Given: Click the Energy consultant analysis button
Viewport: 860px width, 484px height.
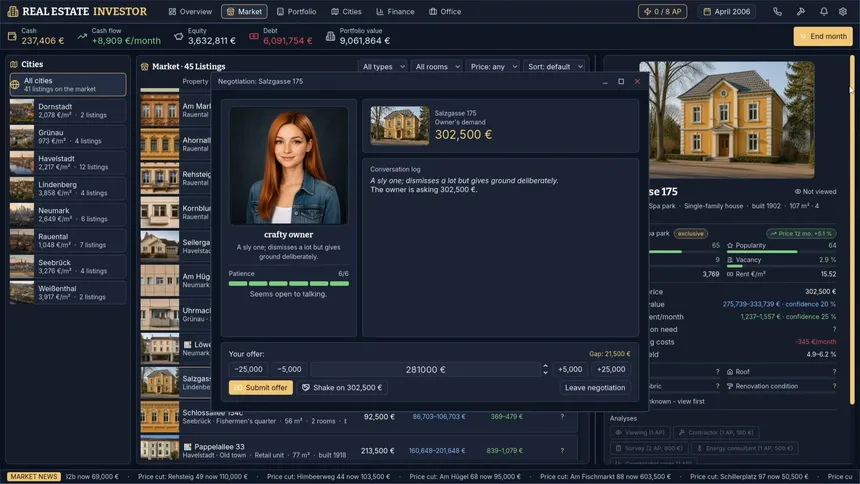Looking at the screenshot, I should click(744, 448).
